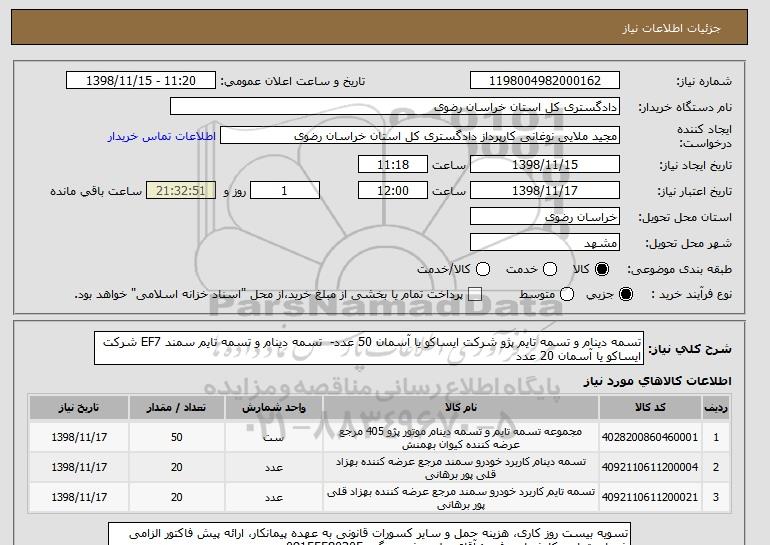Click the ست unit cell in row 1
Viewport: 770px width, 545px height.
(274, 437)
